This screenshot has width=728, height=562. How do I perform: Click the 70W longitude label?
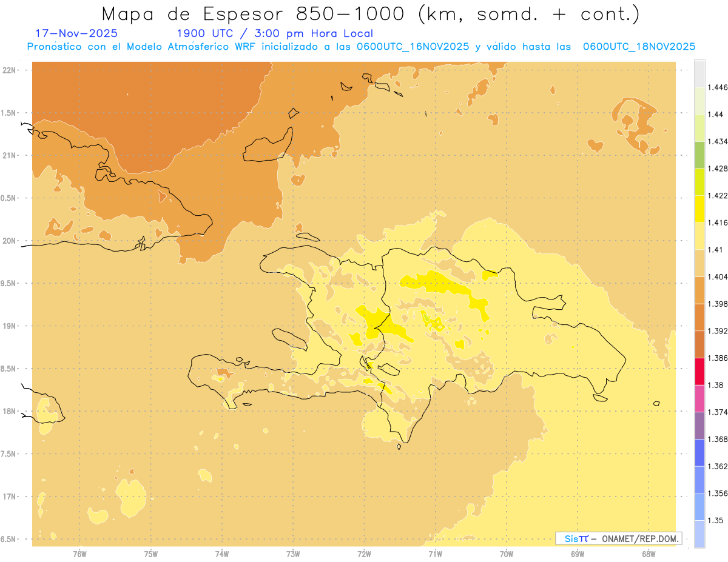(x=507, y=554)
